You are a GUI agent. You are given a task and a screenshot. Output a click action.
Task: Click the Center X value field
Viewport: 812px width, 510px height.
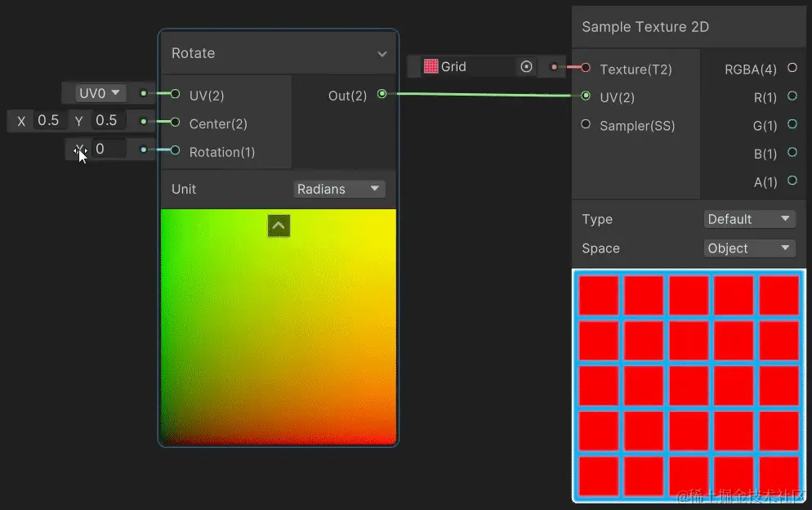(48, 120)
